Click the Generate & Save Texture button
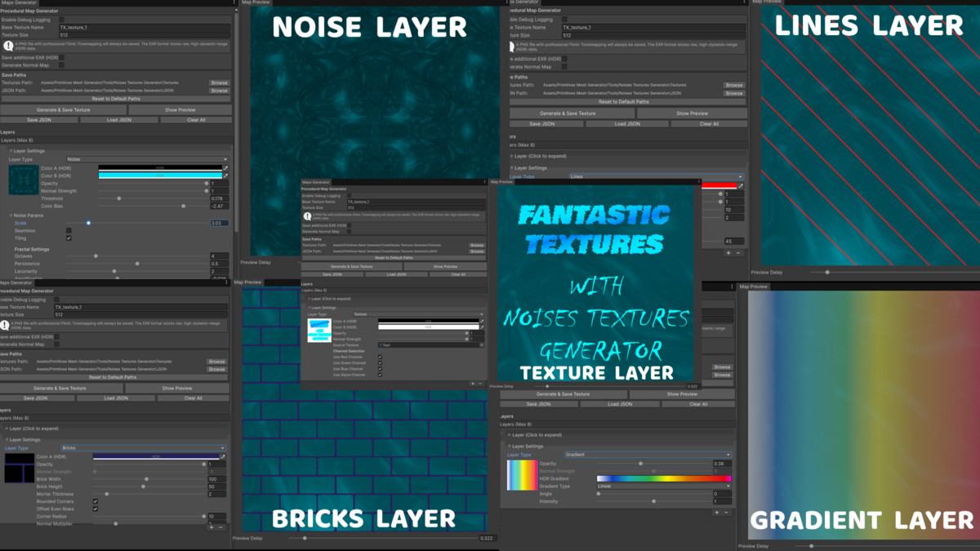The image size is (980, 551). (63, 110)
